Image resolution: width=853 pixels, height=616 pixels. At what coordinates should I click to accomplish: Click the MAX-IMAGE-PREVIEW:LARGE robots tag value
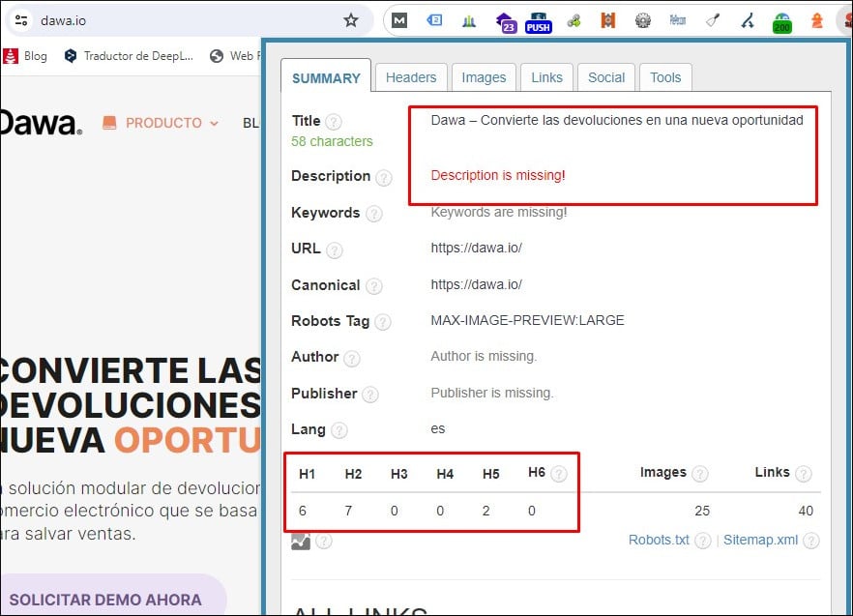coord(528,320)
